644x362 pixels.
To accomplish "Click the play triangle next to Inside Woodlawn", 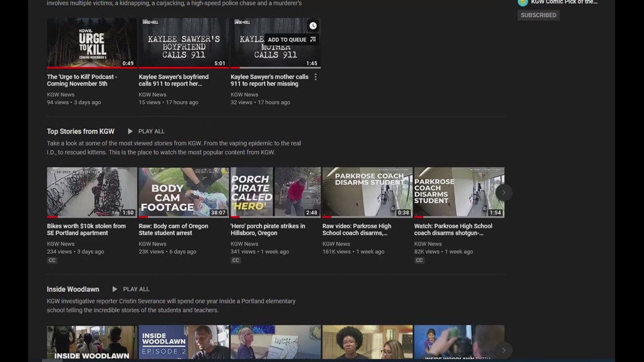I will pyautogui.click(x=115, y=289).
